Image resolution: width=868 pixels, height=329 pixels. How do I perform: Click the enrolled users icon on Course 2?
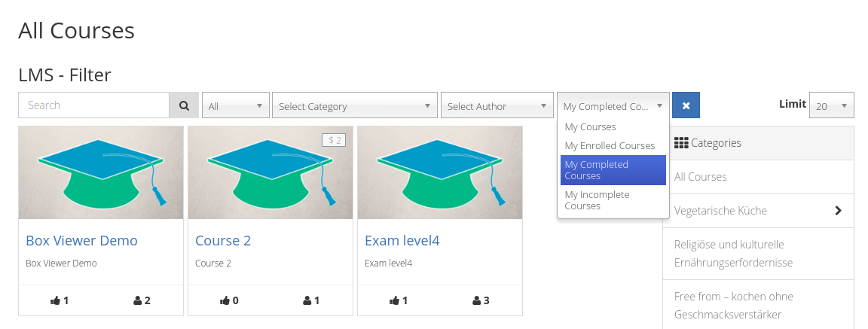click(x=307, y=300)
